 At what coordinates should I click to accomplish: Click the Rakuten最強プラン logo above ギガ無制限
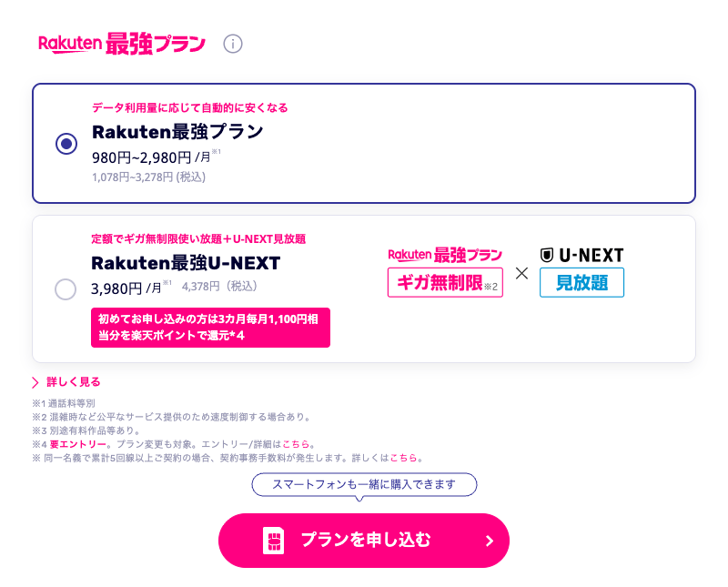(x=445, y=255)
